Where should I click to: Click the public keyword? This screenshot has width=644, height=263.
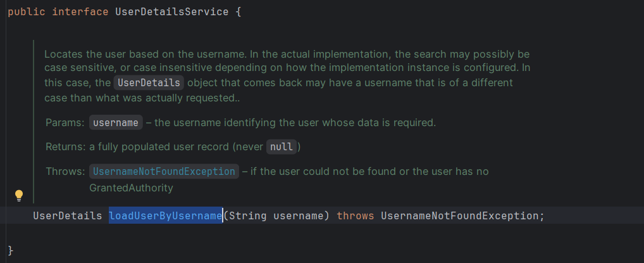26,13
